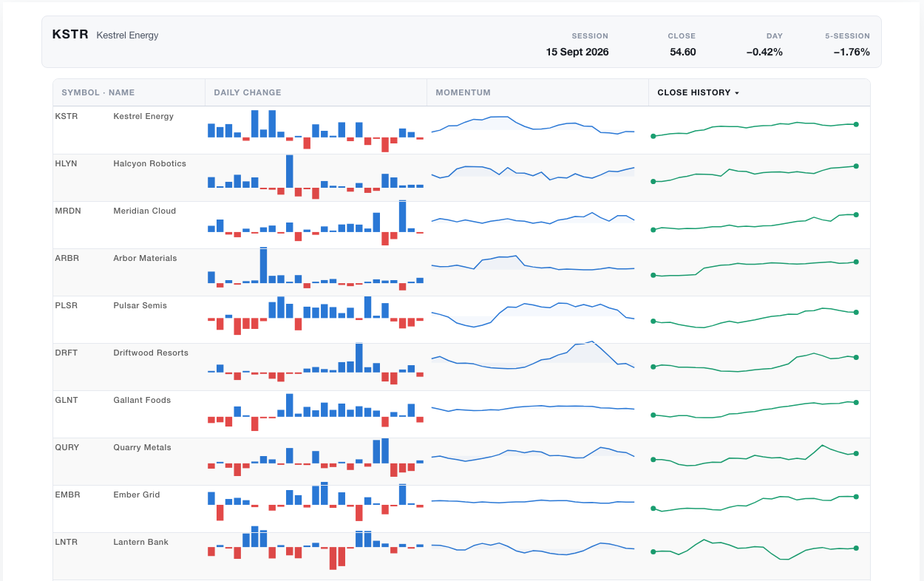The image size is (924, 581).
Task: Click the Arbor Materials name
Action: [145, 258]
